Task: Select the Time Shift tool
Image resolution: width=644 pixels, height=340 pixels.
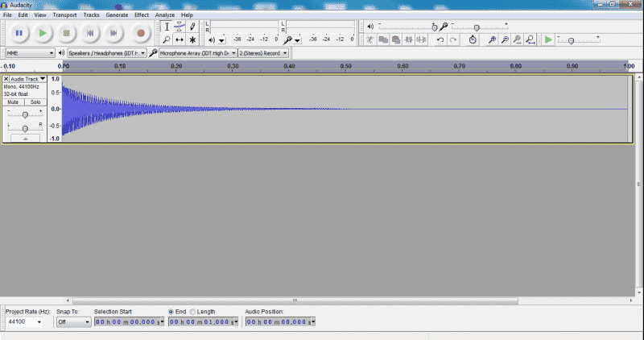Action: pyautogui.click(x=180, y=39)
